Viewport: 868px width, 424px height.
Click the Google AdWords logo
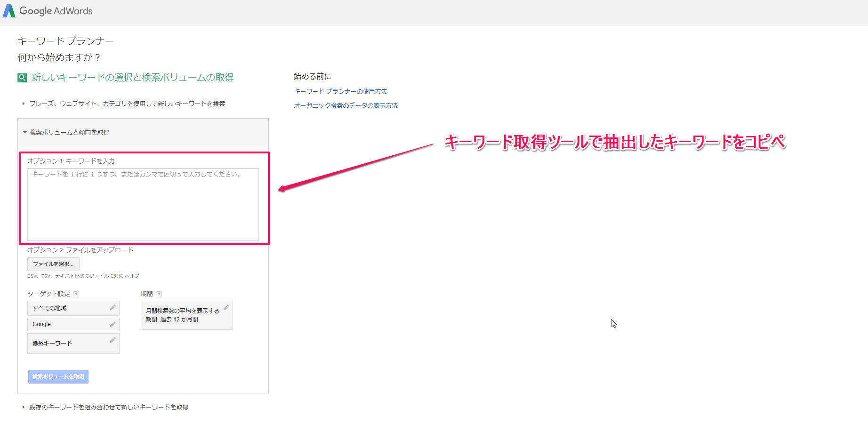tap(48, 11)
